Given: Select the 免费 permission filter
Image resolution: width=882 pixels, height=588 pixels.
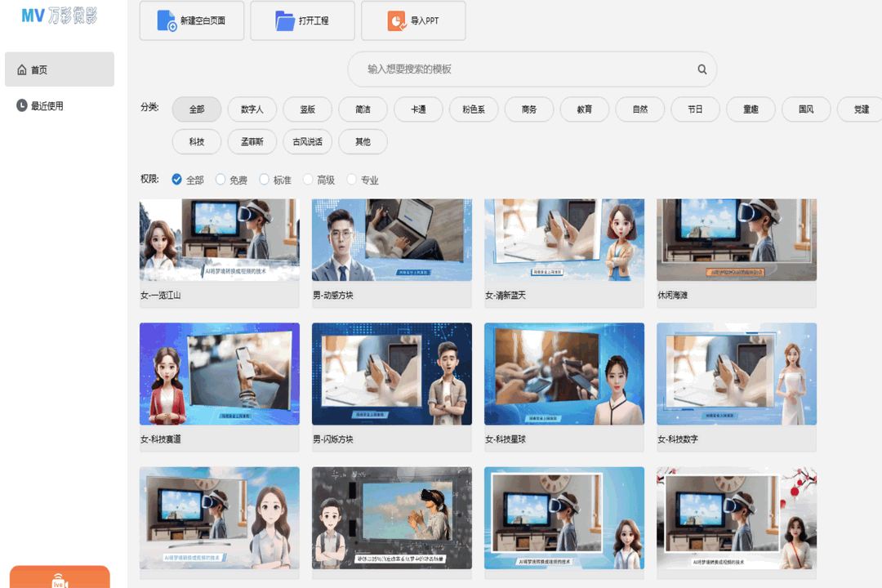Looking at the screenshot, I should coord(220,179).
